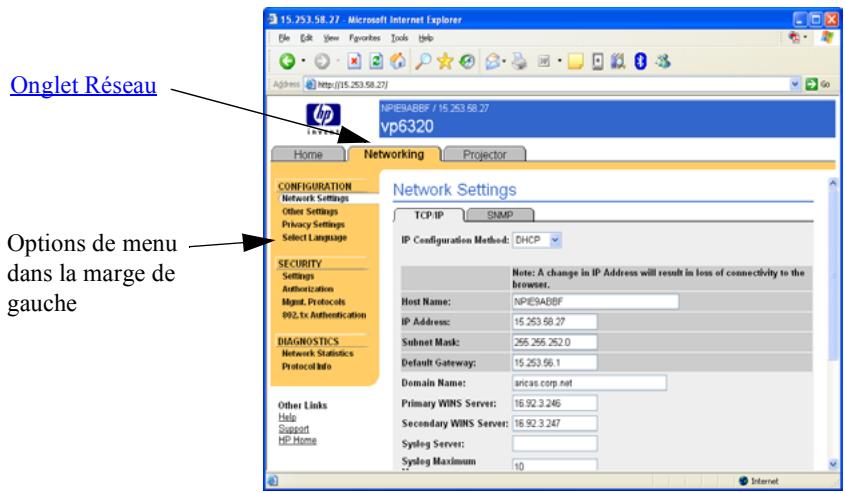The height and width of the screenshot is (493, 845).
Task: Click the Support link under Other Links
Action: [294, 429]
